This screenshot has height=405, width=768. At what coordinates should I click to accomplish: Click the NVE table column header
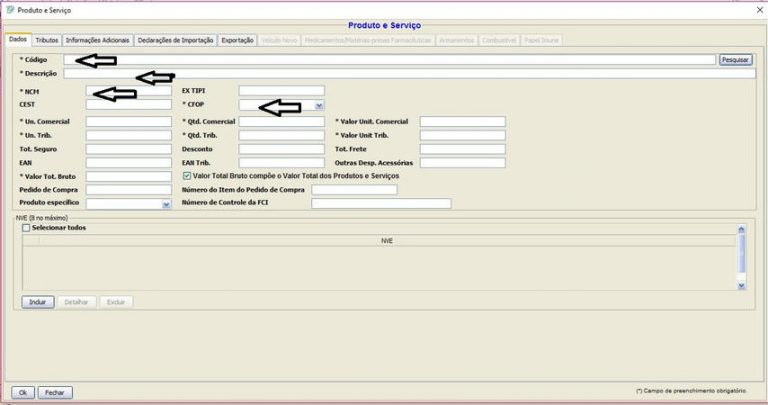pyautogui.click(x=387, y=240)
